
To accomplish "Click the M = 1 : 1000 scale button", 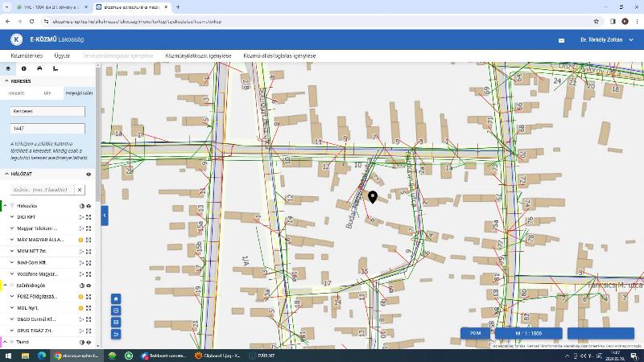I will coord(529,333).
